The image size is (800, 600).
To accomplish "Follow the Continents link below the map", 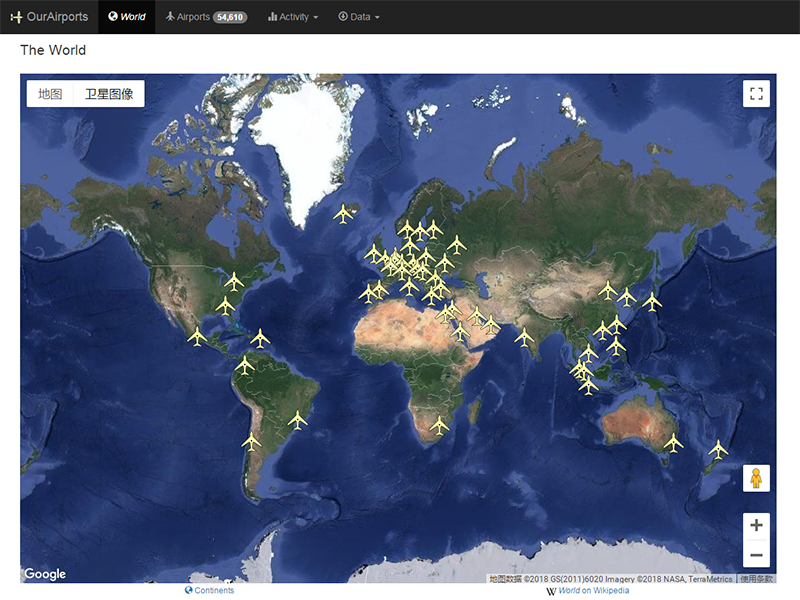I will [x=211, y=589].
